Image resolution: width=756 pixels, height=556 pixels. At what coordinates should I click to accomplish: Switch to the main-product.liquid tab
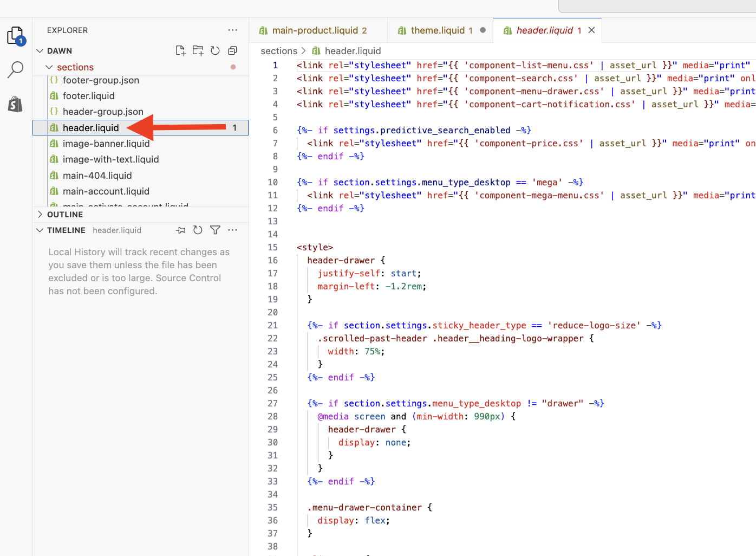[315, 30]
